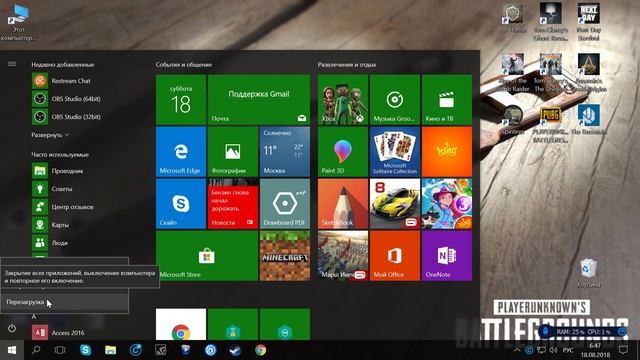This screenshot has height=360, width=640.
Task: Open the red Новости news tile
Action: tap(233, 204)
